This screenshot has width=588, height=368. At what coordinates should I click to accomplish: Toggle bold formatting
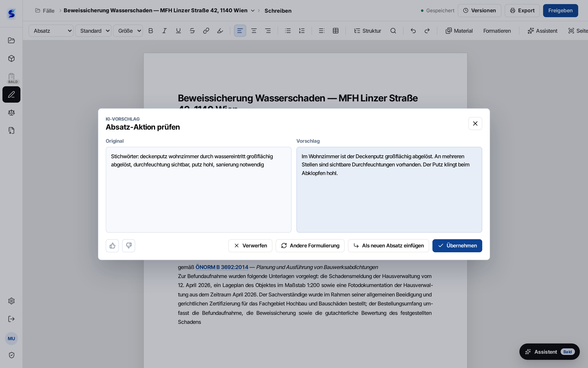[151, 31]
